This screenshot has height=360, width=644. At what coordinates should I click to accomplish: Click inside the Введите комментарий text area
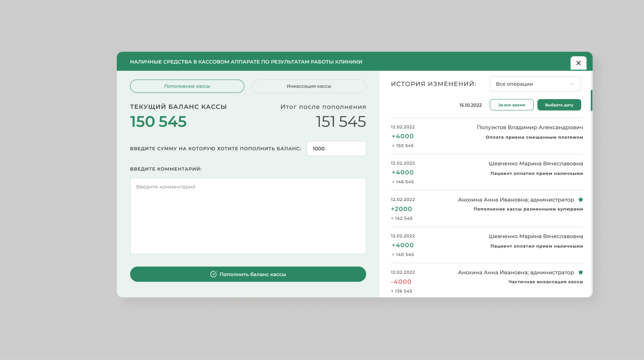[248, 216]
